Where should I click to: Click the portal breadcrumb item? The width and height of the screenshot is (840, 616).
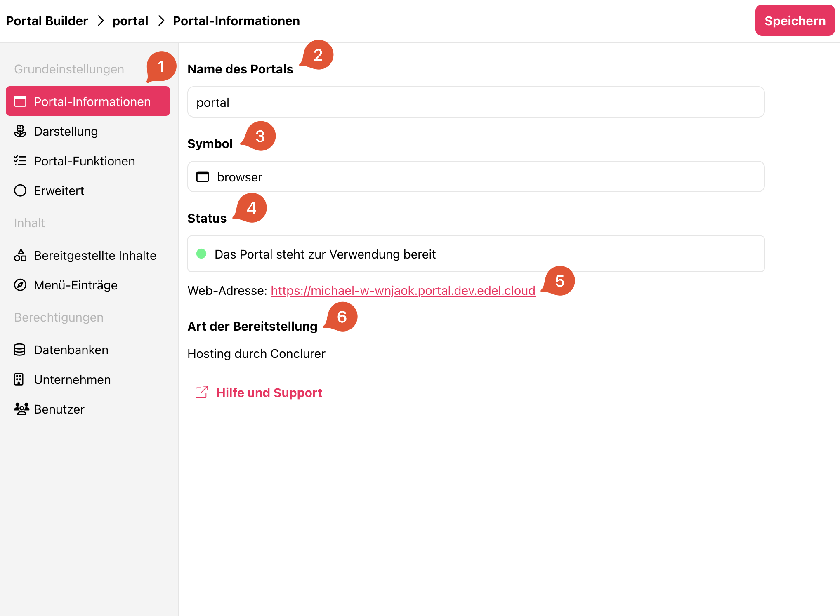(130, 21)
